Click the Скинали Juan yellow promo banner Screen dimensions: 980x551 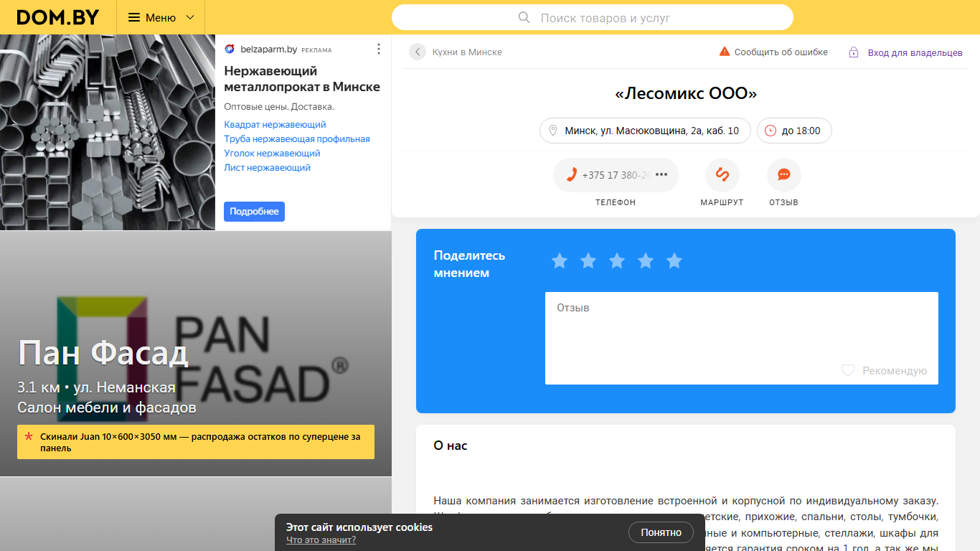tap(196, 442)
